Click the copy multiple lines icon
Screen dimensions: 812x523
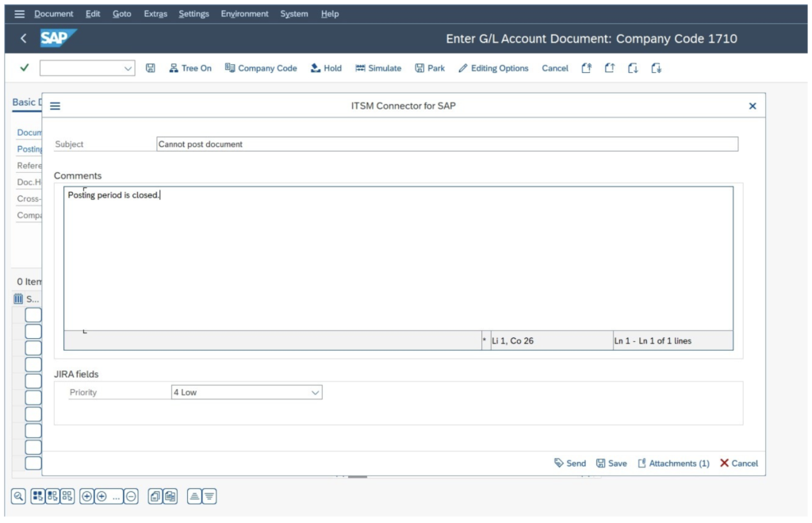pyautogui.click(x=170, y=496)
